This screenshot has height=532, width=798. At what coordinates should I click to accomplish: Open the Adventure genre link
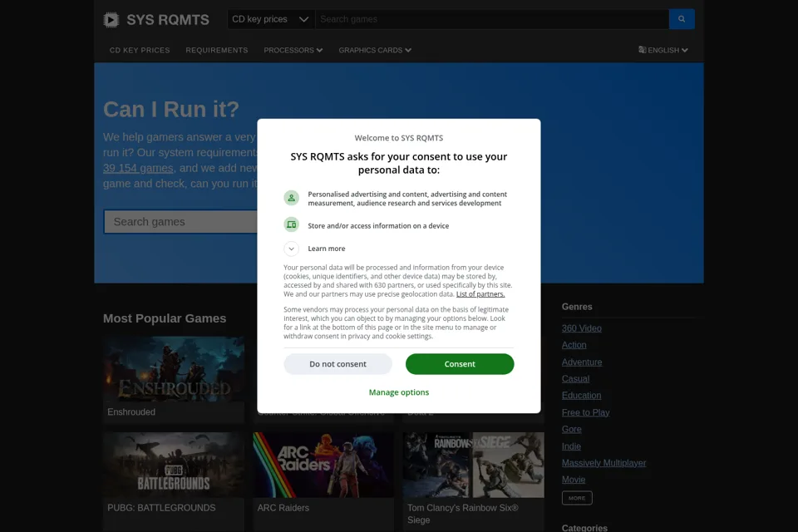pyautogui.click(x=582, y=362)
